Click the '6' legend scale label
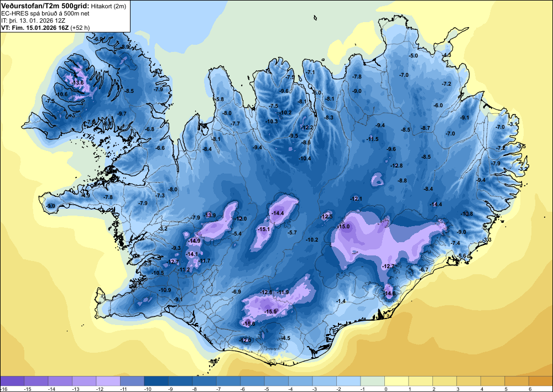The height and width of the screenshot is (392, 553). [530, 389]
